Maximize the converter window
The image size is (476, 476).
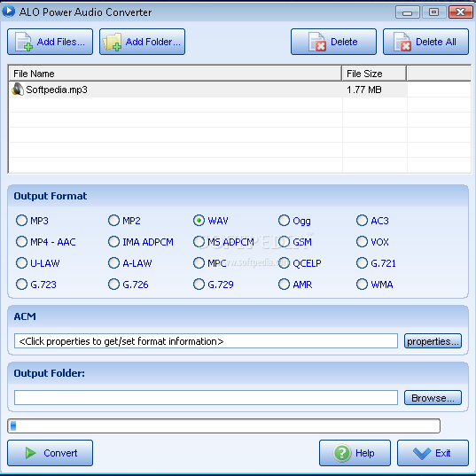[433, 12]
